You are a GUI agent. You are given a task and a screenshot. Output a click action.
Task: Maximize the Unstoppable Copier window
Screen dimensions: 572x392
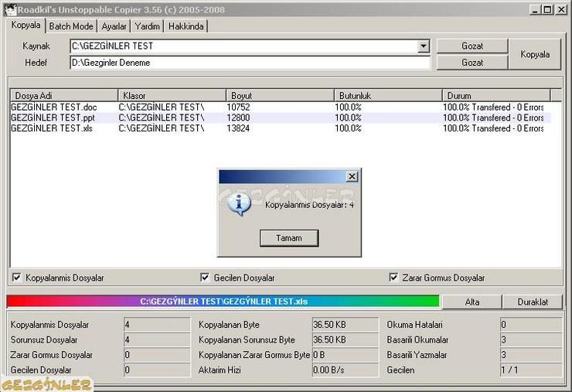[547, 9]
